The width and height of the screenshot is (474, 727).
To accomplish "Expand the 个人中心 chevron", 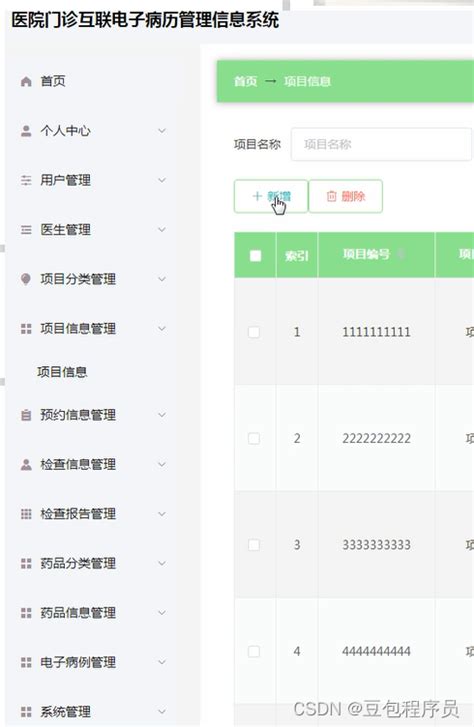I will pyautogui.click(x=162, y=131).
